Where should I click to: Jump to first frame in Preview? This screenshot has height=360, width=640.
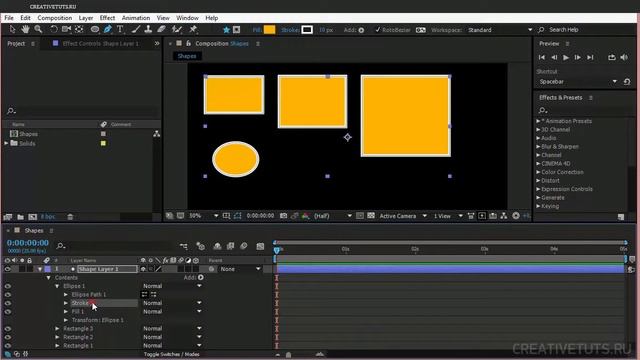(x=542, y=58)
